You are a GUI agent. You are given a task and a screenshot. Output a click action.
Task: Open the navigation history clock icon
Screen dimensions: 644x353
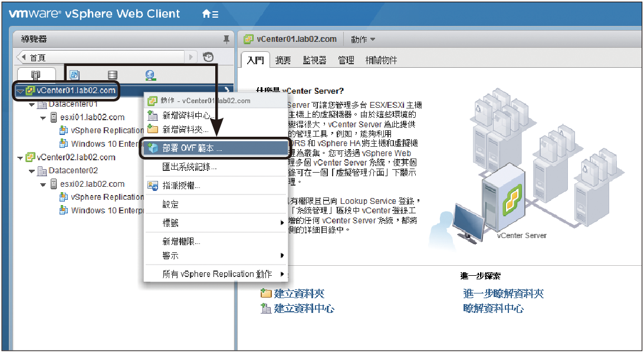point(208,57)
